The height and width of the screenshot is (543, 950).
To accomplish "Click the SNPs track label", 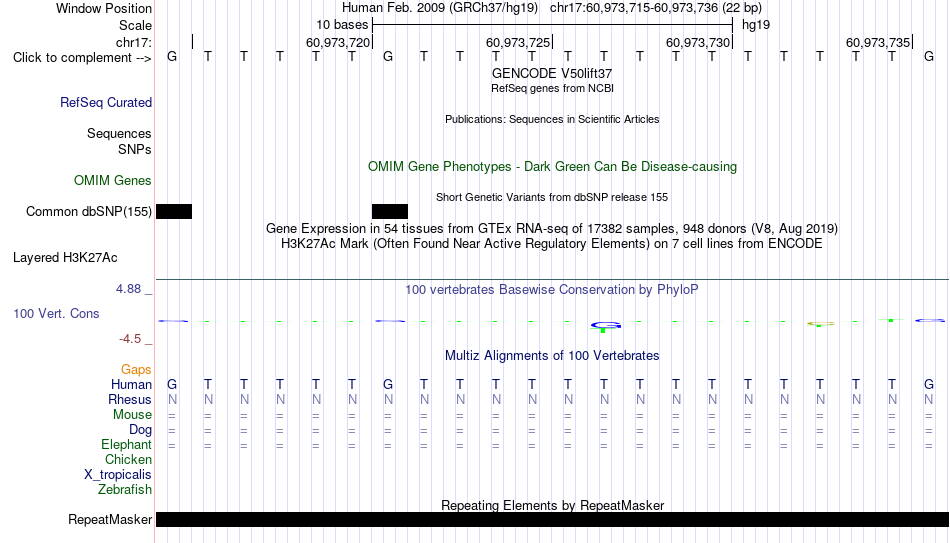I will (135, 149).
